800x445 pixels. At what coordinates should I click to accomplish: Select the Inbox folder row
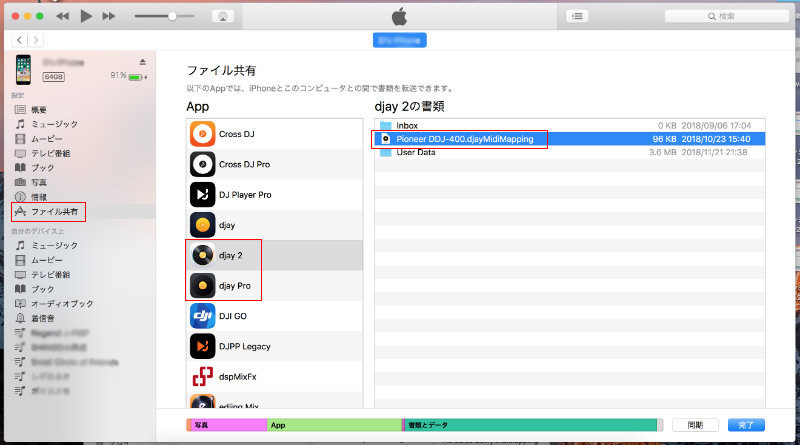[x=570, y=126]
